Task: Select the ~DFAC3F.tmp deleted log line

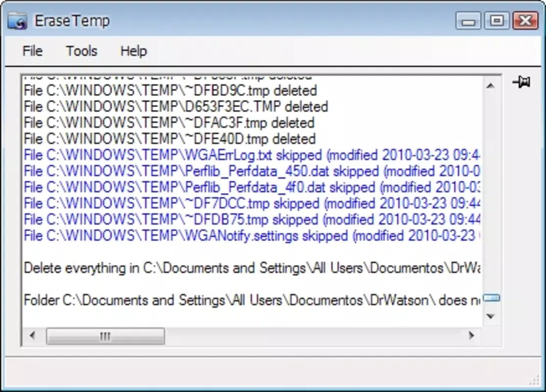Action: [x=169, y=123]
